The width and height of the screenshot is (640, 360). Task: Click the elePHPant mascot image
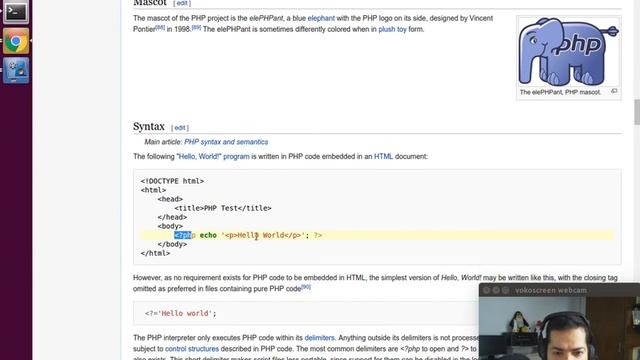(x=569, y=51)
